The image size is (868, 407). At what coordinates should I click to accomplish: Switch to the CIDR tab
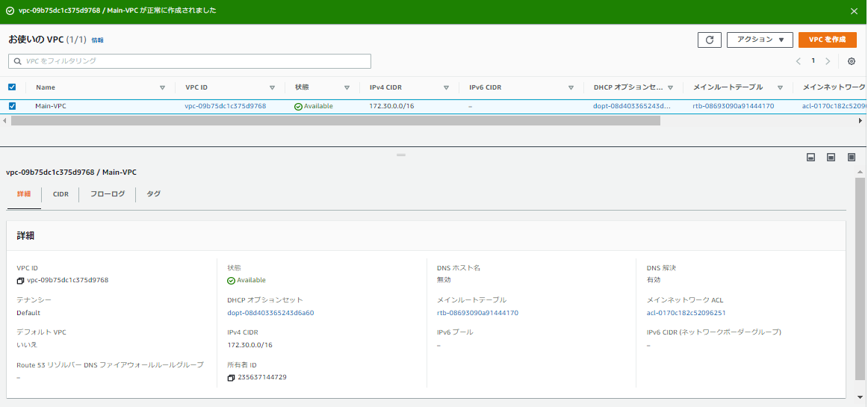[61, 194]
